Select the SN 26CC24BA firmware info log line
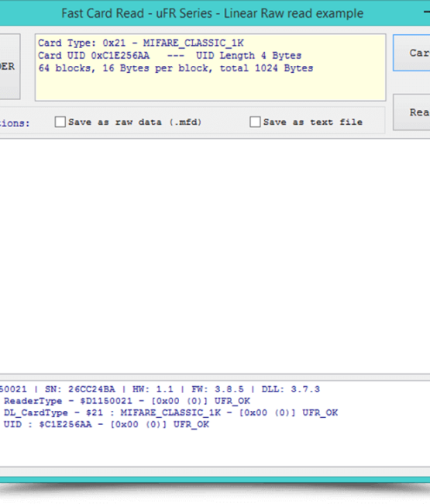The image size is (430, 504). [x=160, y=389]
